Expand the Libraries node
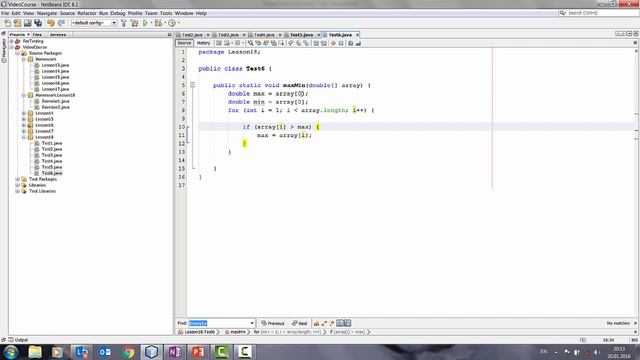Screen dimensions: 640x360 pyautogui.click(x=18, y=185)
